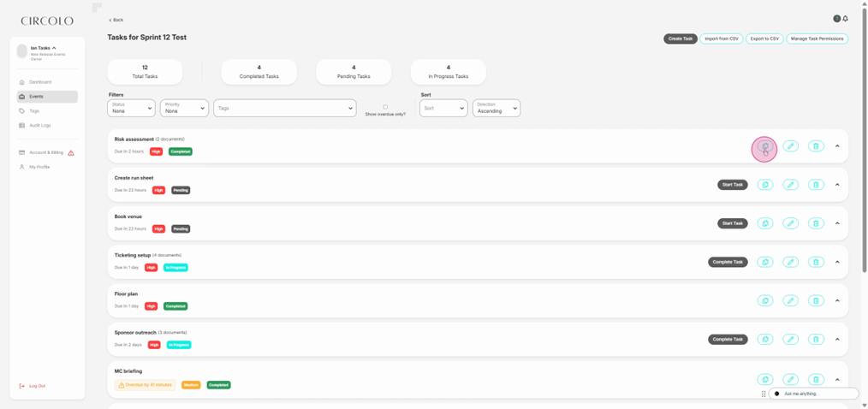The width and height of the screenshot is (868, 409).
Task: Click the Create Task button
Action: 680,39
